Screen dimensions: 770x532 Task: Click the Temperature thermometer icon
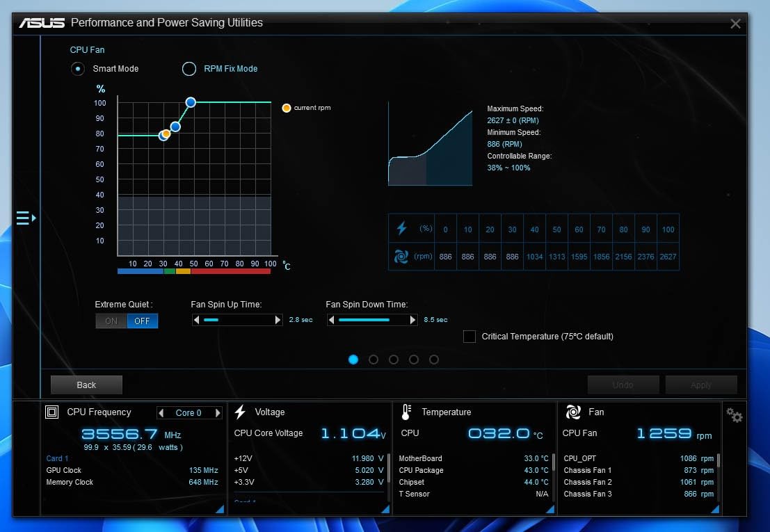(406, 412)
